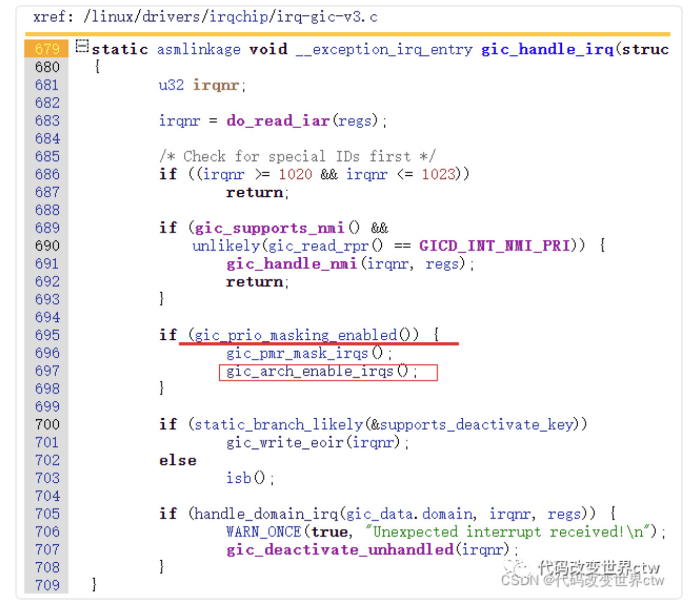Open the gic_handle_irq function definition
Viewport: 700px width, 612px height.
point(547,49)
